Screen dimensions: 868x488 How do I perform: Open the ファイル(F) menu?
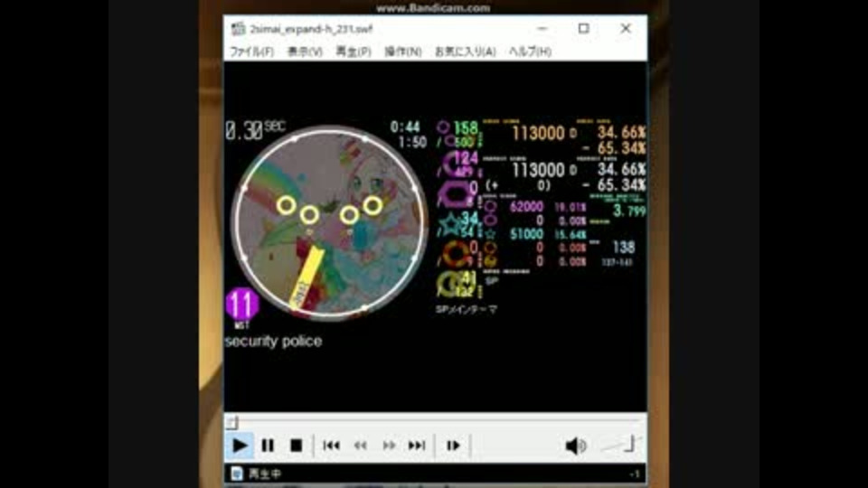[x=252, y=52]
